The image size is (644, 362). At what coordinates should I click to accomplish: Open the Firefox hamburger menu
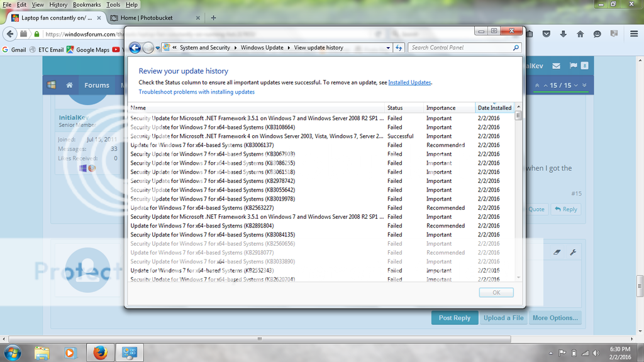(634, 34)
